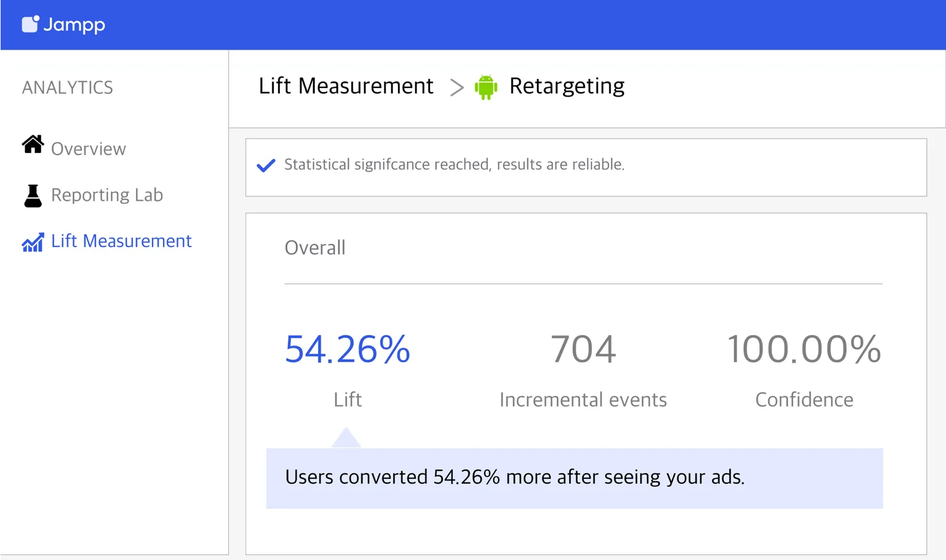Click the 704 Incremental events figure

[582, 349]
